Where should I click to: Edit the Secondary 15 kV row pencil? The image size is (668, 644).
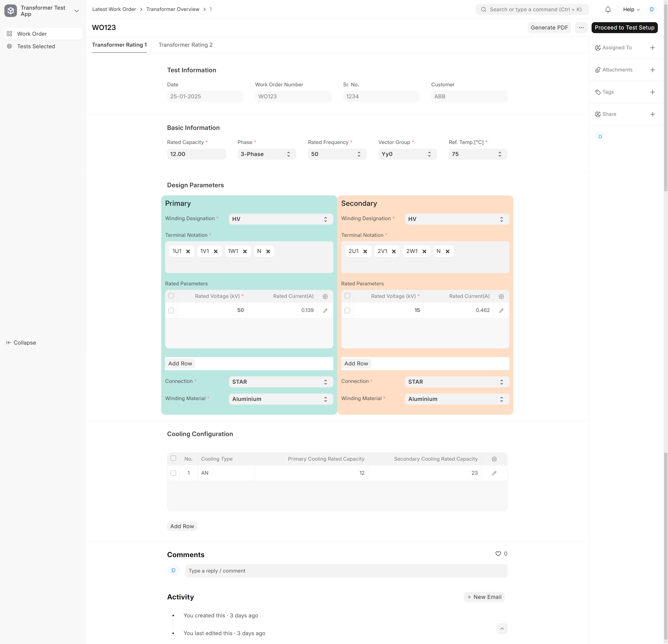click(x=501, y=310)
